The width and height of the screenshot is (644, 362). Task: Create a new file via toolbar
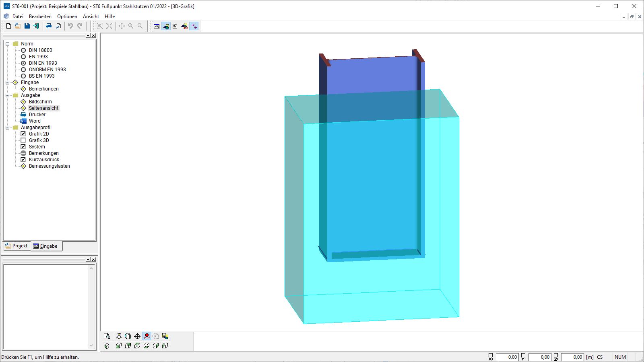pyautogui.click(x=8, y=26)
